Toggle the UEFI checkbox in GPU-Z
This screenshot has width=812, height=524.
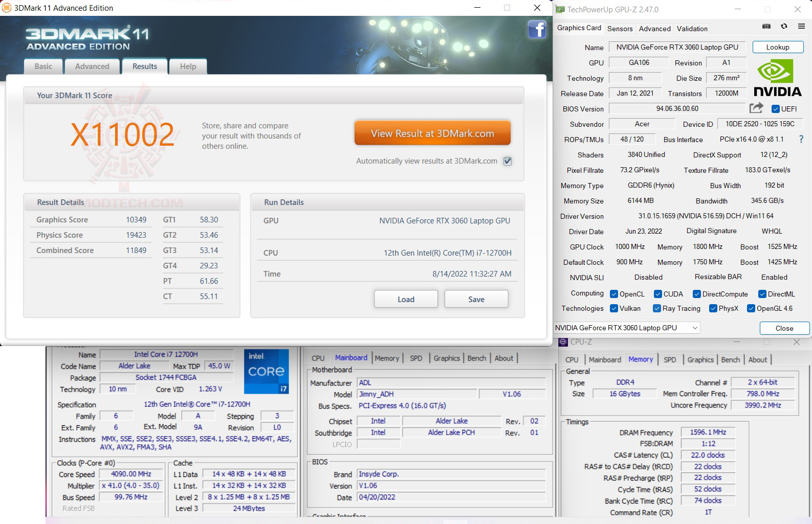pos(776,109)
